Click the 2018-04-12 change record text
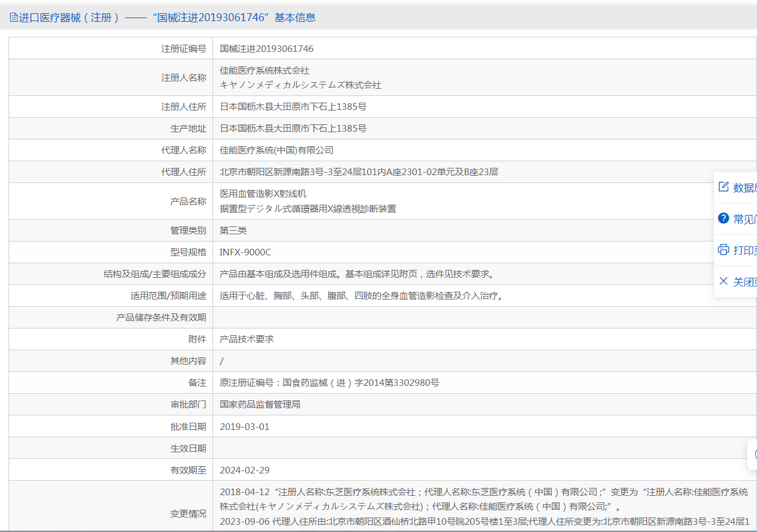This screenshot has width=757, height=532. point(484,499)
